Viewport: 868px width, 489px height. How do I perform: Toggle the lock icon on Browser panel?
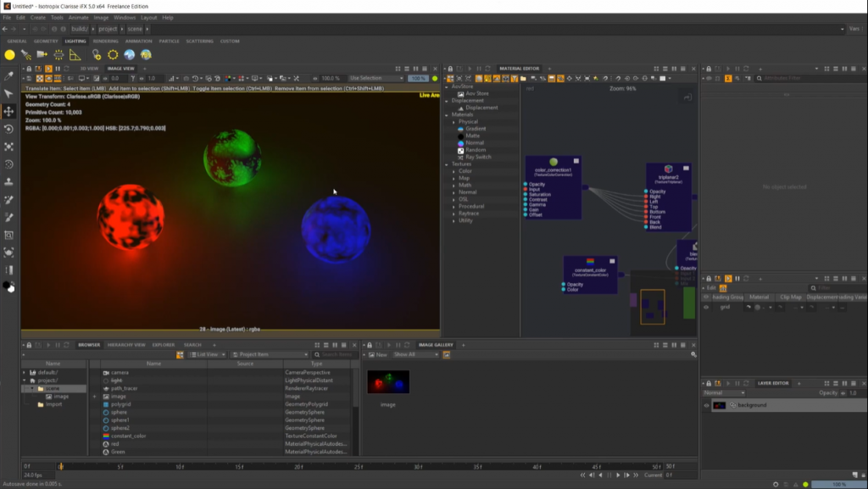click(29, 345)
